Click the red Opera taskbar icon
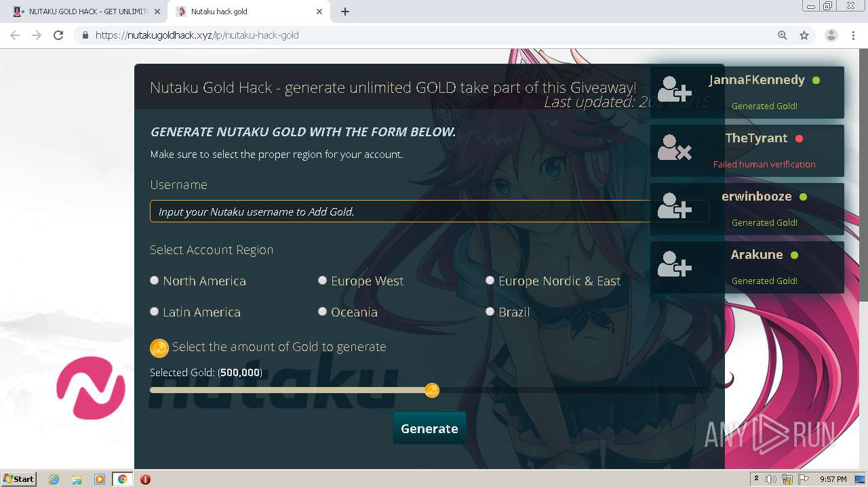 [145, 479]
